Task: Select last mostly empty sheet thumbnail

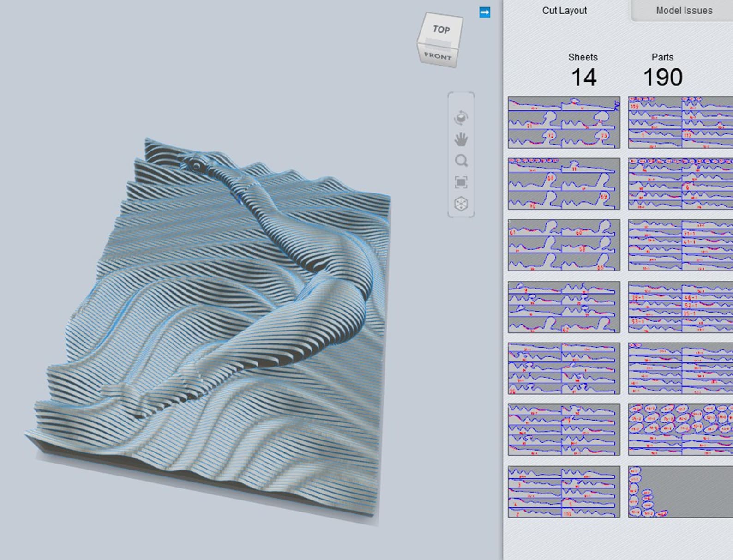Action: click(680, 492)
